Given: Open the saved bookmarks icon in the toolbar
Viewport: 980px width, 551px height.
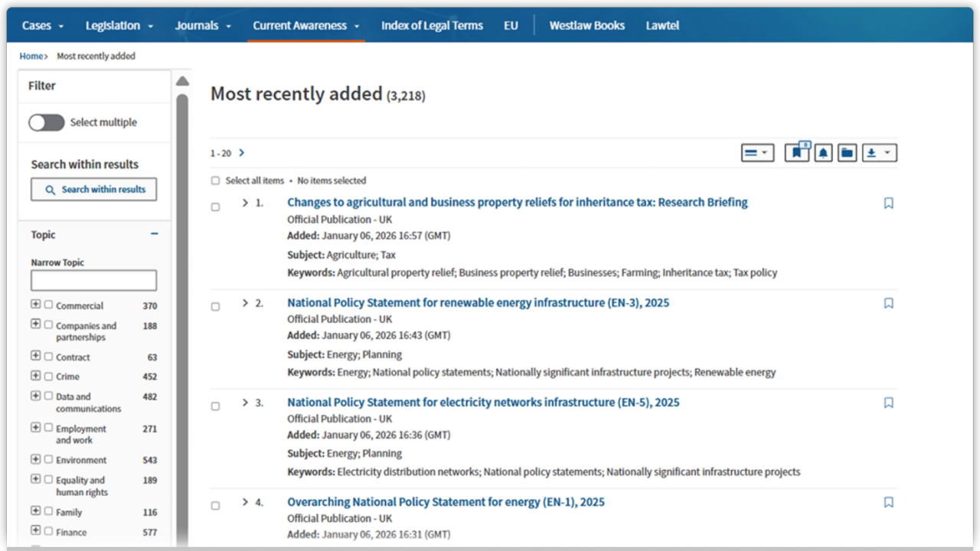Looking at the screenshot, I should (796, 152).
